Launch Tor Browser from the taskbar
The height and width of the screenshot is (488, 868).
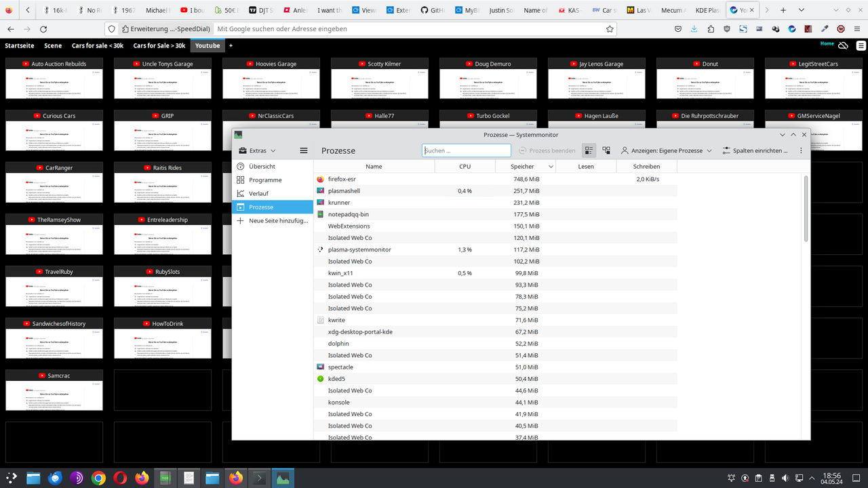(x=77, y=478)
